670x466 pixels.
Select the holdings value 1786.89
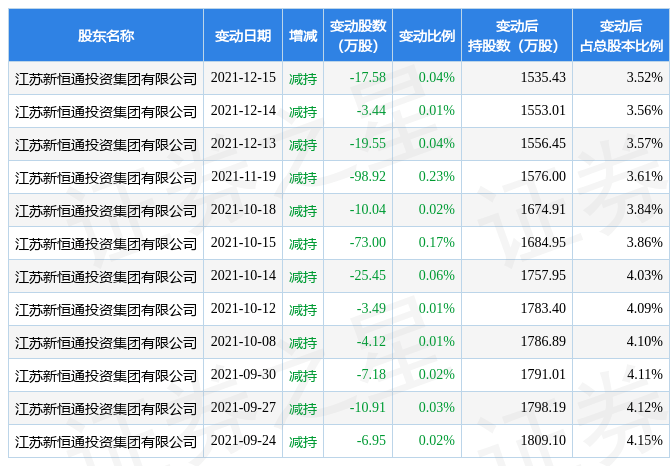point(543,341)
